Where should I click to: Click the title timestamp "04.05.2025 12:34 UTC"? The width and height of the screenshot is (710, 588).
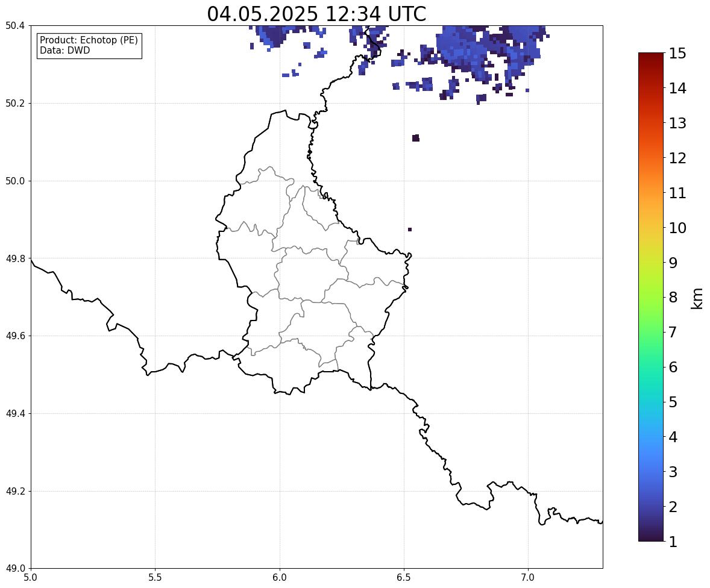click(x=316, y=14)
